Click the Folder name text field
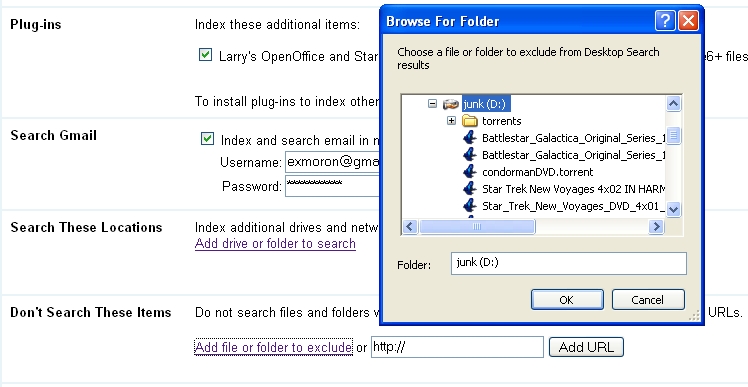The width and height of the screenshot is (748, 387). [x=569, y=263]
